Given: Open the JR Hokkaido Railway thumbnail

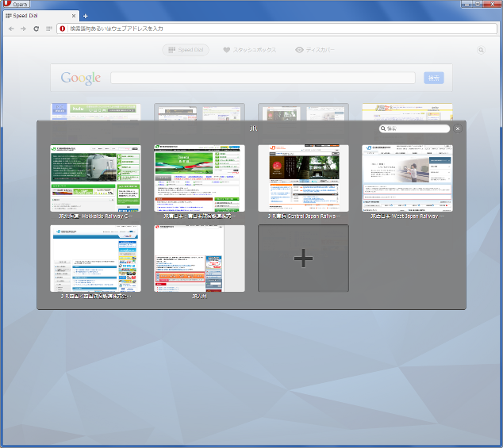Looking at the screenshot, I should [x=95, y=178].
